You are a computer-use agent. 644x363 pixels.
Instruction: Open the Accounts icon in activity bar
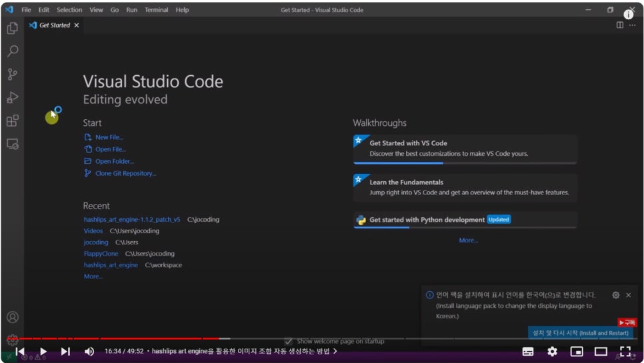coord(12,317)
